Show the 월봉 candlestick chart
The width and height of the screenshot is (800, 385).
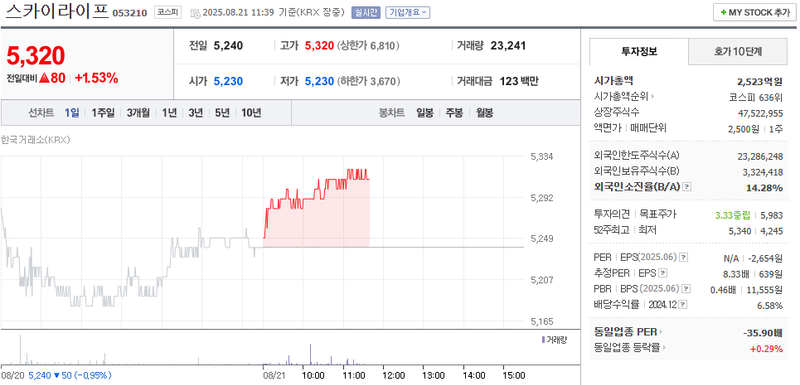click(x=485, y=113)
